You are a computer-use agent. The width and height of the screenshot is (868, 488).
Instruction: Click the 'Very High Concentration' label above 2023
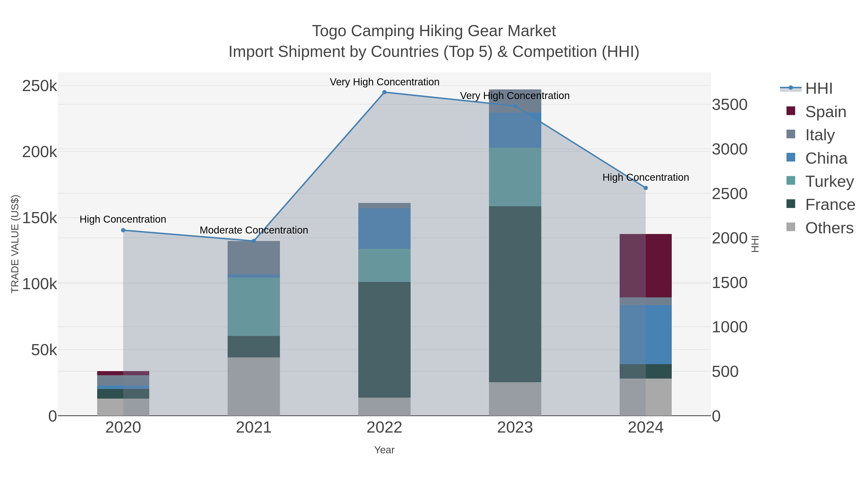515,96
